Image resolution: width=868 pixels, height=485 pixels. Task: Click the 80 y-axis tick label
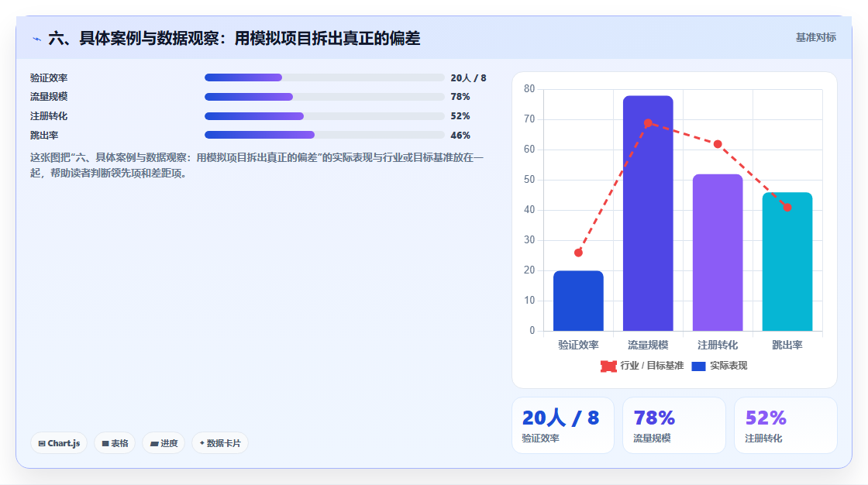coord(529,89)
